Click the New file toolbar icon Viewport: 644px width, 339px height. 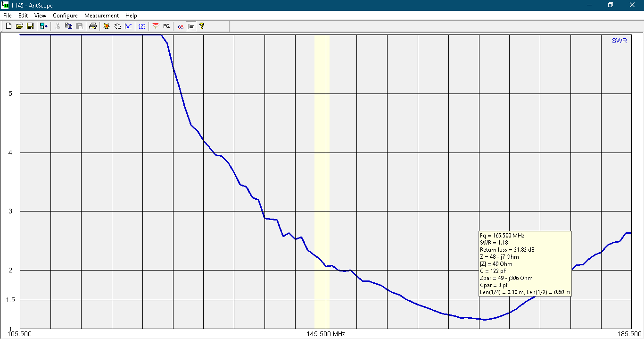point(8,26)
